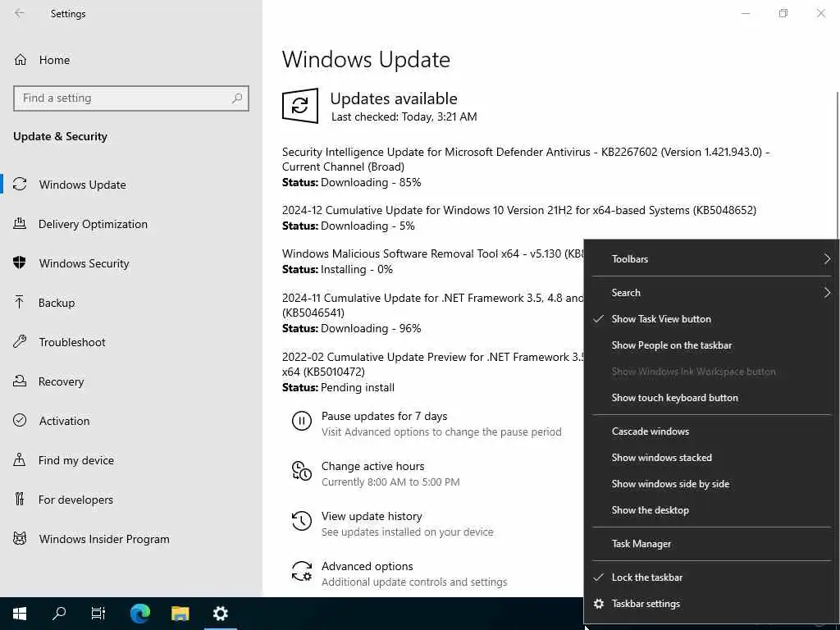Uncheck Show Task View button

click(x=711, y=319)
